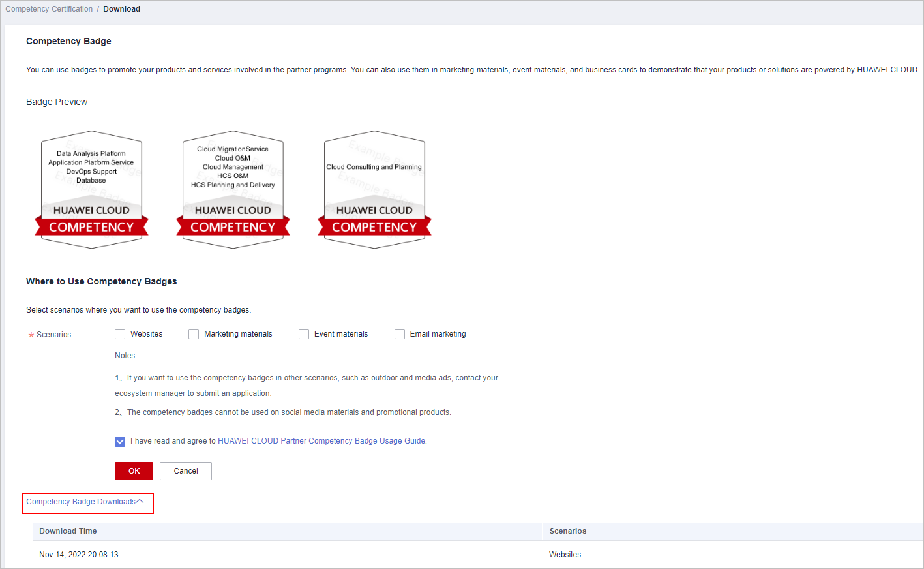Enable the Event materials checkbox

point(304,334)
